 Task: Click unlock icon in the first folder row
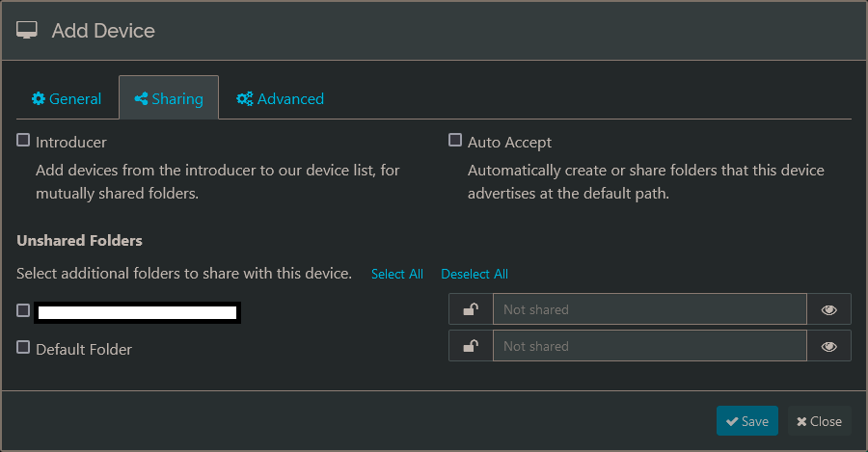coord(471,309)
